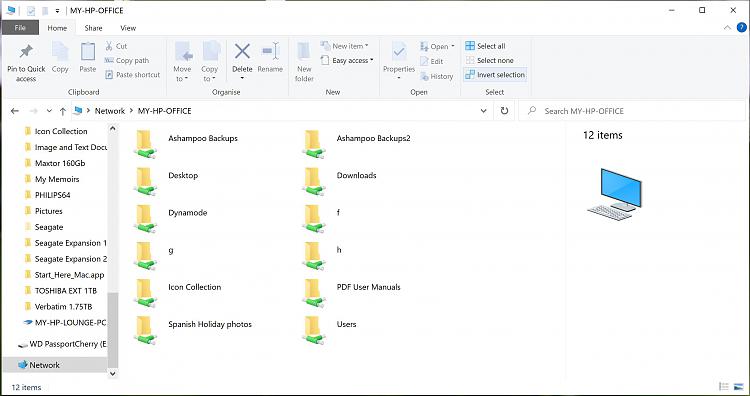This screenshot has width=750, height=396.
Task: Open the File tab
Action: [x=20, y=28]
